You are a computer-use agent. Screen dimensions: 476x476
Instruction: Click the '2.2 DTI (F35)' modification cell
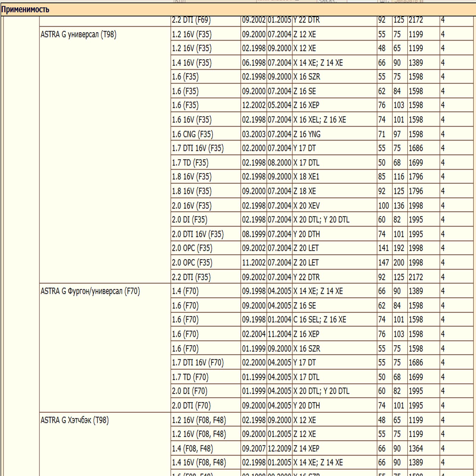191,277
